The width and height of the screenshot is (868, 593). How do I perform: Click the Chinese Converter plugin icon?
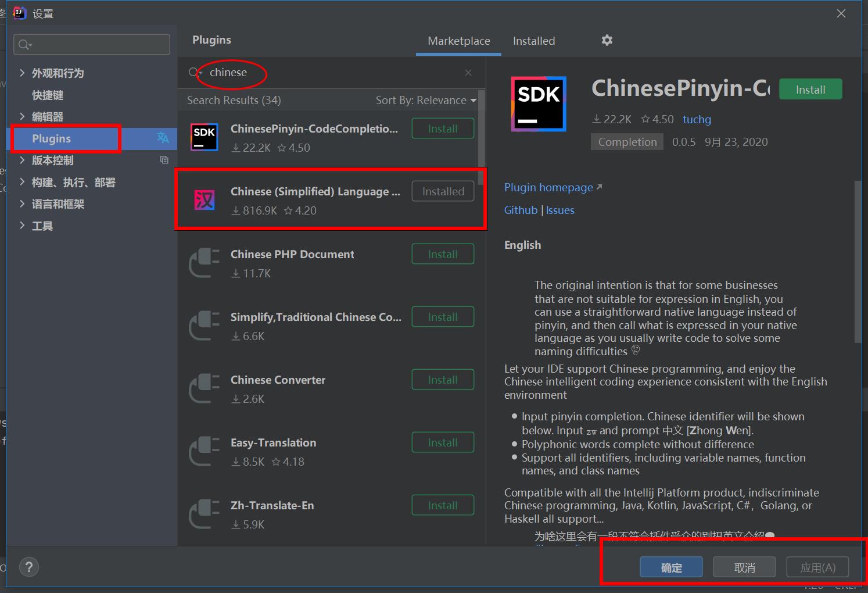[205, 388]
